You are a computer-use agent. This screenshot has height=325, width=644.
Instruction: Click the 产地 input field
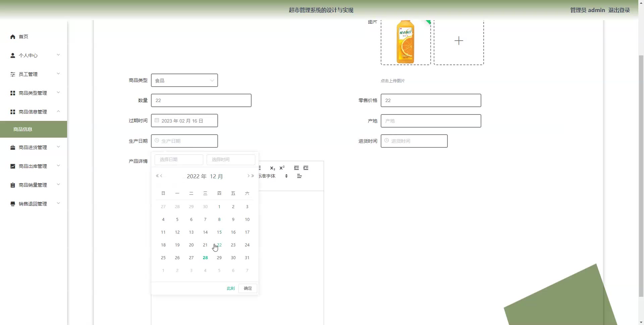pyautogui.click(x=431, y=121)
